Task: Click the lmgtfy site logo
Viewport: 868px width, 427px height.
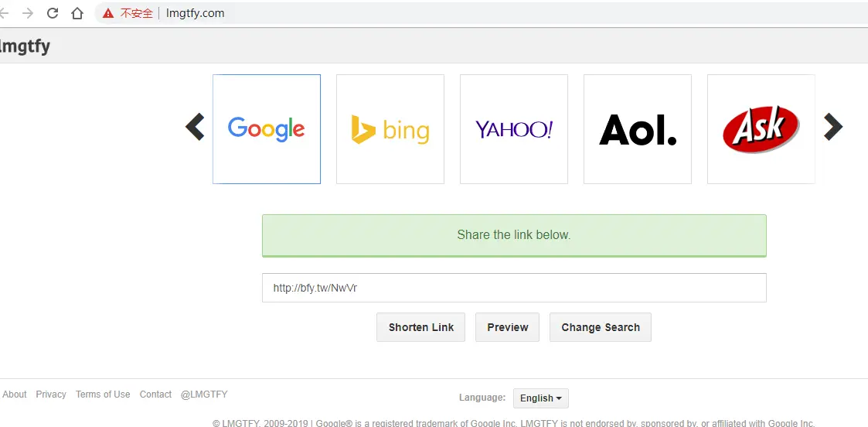Action: click(x=25, y=46)
